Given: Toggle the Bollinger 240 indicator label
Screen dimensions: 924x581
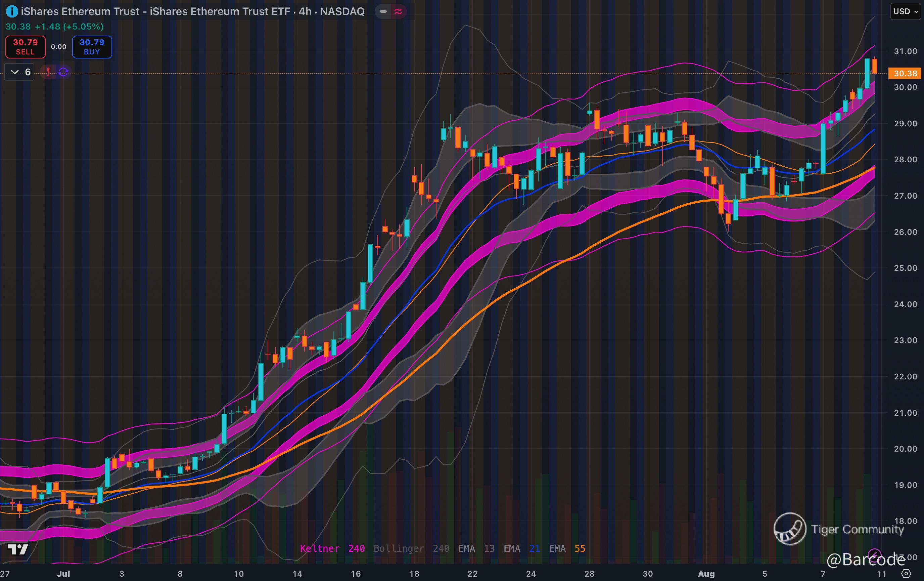Looking at the screenshot, I should point(411,548).
